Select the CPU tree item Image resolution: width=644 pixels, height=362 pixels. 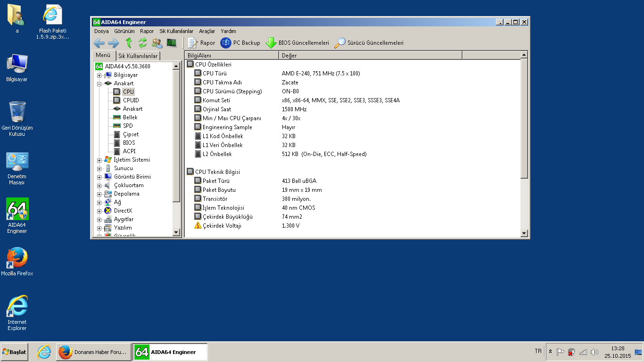(x=128, y=92)
